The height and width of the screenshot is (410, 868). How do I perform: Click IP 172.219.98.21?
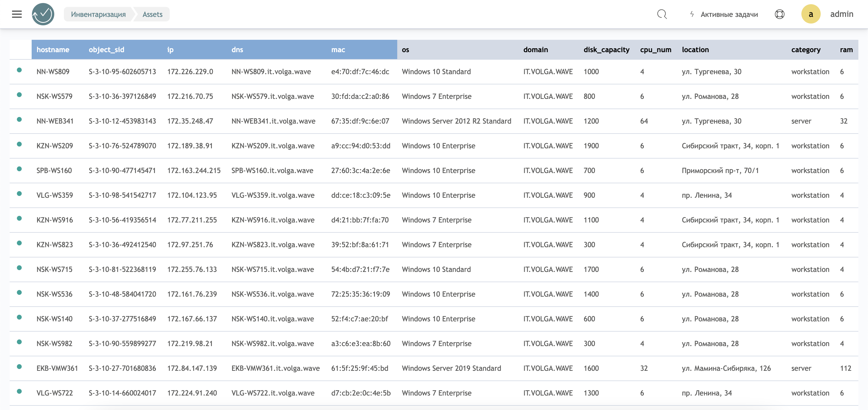click(x=190, y=344)
